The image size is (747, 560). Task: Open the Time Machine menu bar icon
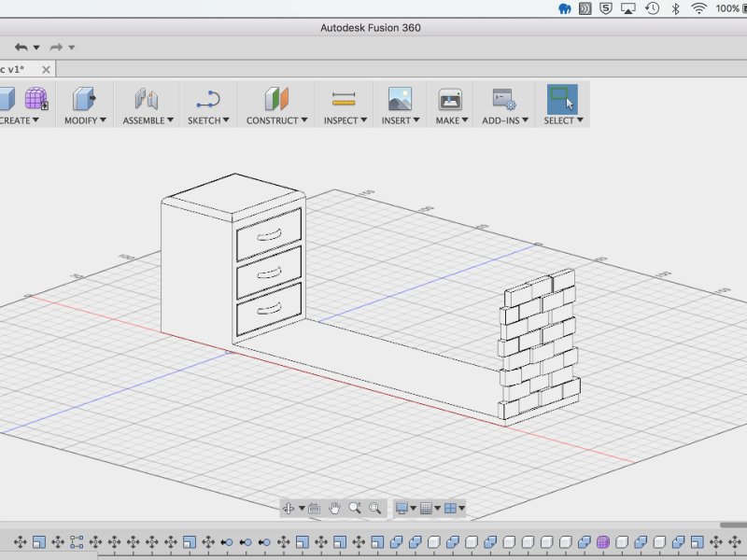652,8
